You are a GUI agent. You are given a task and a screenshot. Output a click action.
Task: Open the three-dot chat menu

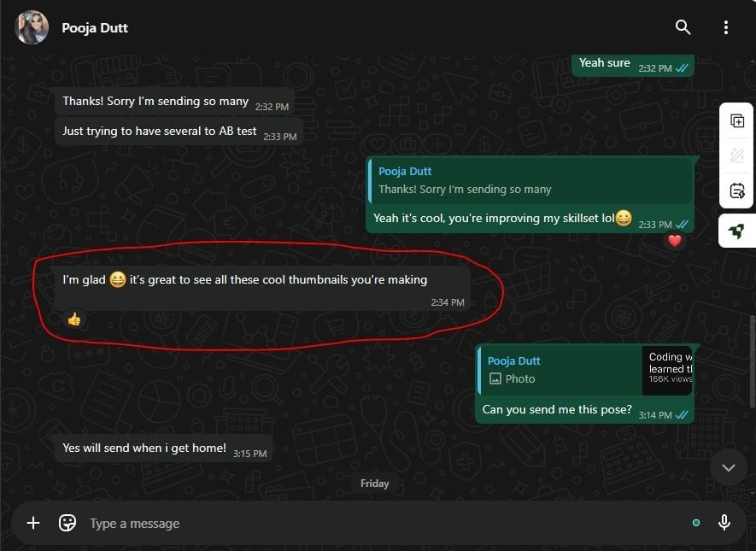(725, 27)
